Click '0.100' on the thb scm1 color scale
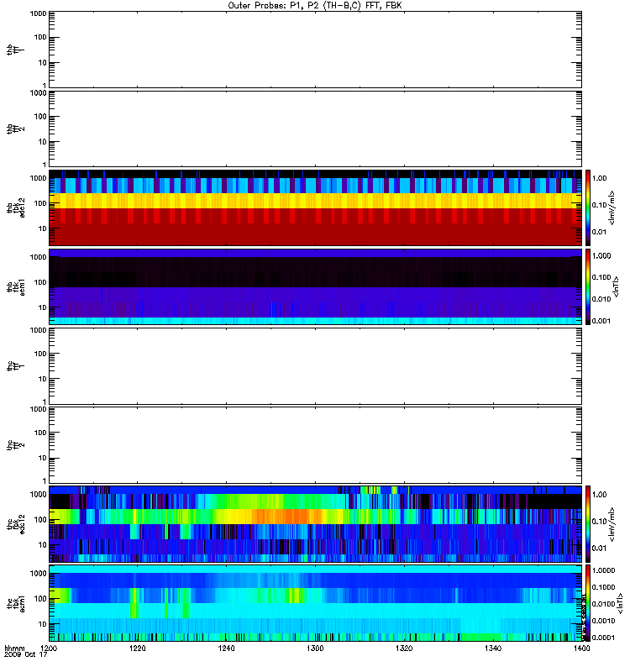This screenshot has height=672, width=630. [x=601, y=277]
